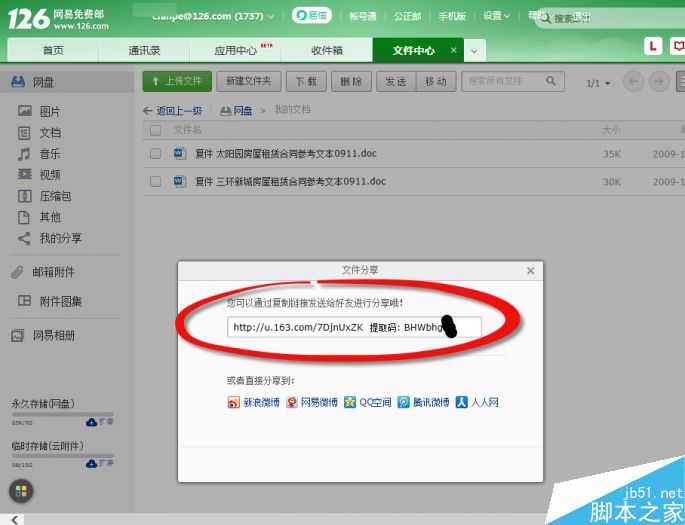The height and width of the screenshot is (525, 685).
Task: Open the tab list dropdown after 文件中心
Action: (474, 50)
